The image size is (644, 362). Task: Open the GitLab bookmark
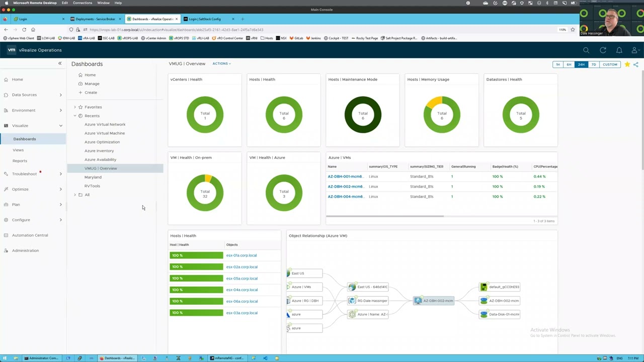[x=295, y=38]
